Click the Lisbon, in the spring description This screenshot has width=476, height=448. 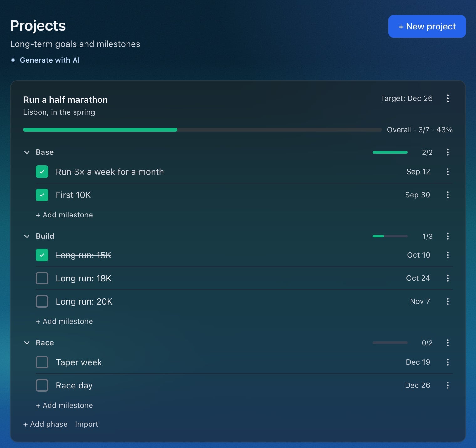point(59,112)
